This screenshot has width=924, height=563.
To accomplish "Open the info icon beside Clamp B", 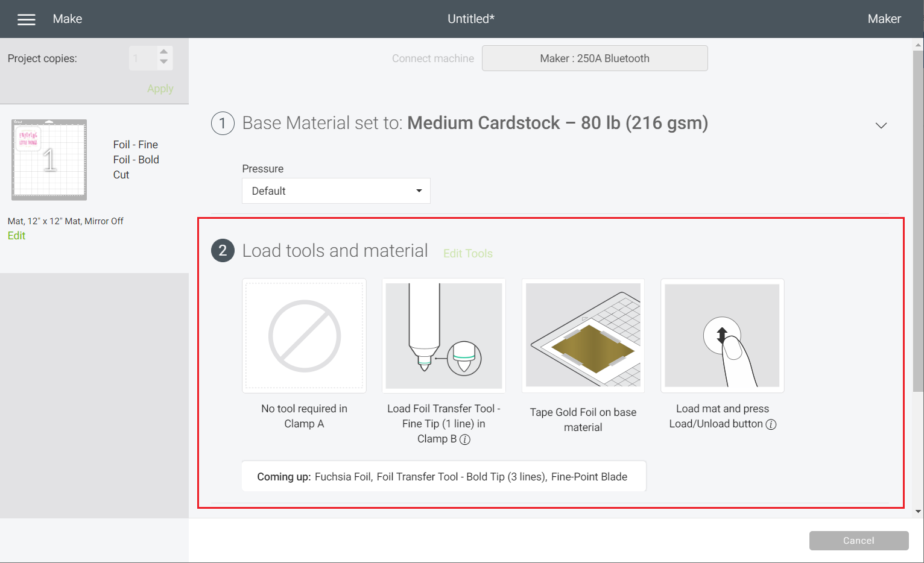I will [464, 439].
